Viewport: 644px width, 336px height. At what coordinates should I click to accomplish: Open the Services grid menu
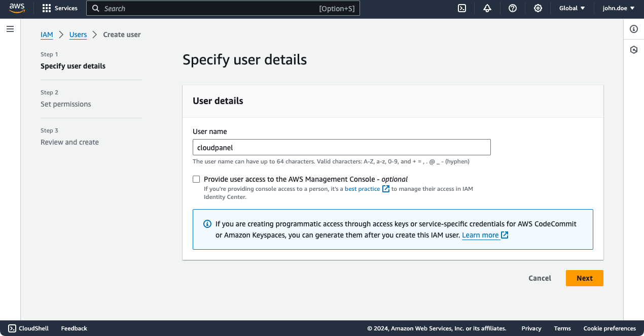(x=60, y=8)
